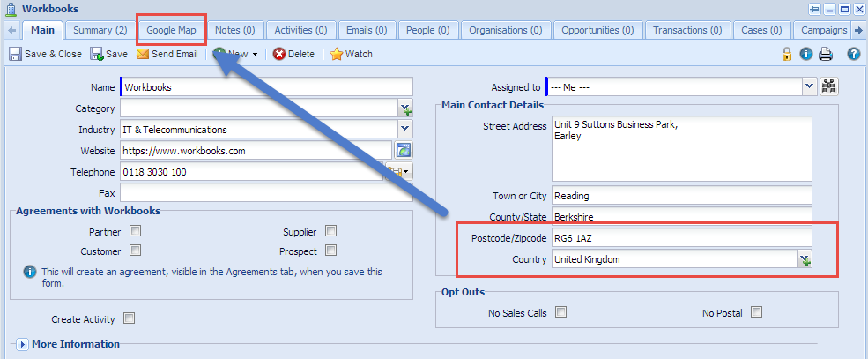Viewport: 868px width, 359px height.
Task: Click the blue information icon in toolbar
Action: click(x=806, y=54)
